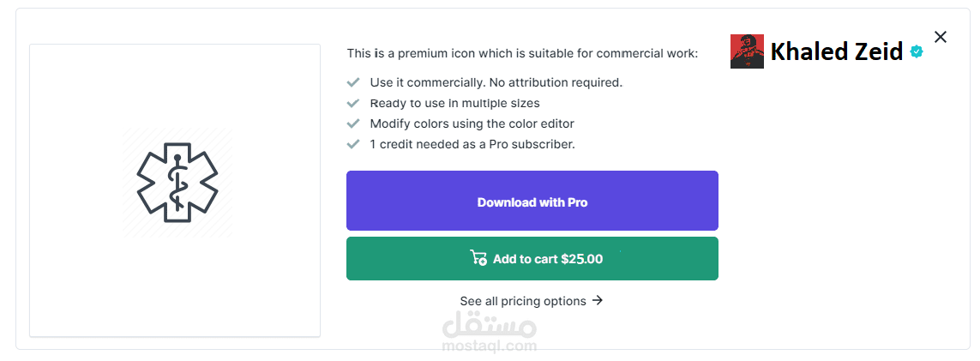The height and width of the screenshot is (361, 980).
Task: Open See all pricing options link
Action: (523, 301)
